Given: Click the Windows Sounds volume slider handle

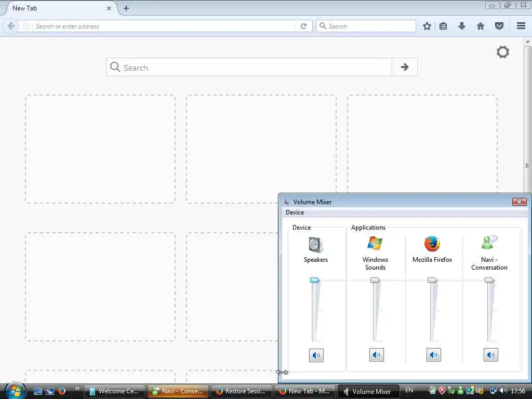Looking at the screenshot, I should coord(375,280).
